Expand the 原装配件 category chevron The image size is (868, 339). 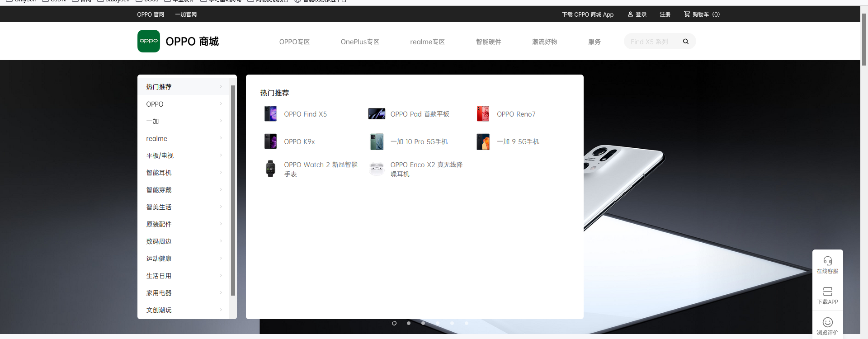[221, 224]
